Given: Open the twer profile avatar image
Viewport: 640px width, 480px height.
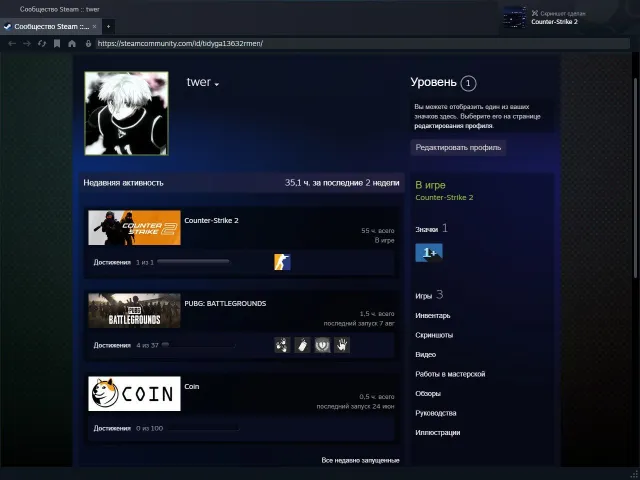Looking at the screenshot, I should 127,113.
